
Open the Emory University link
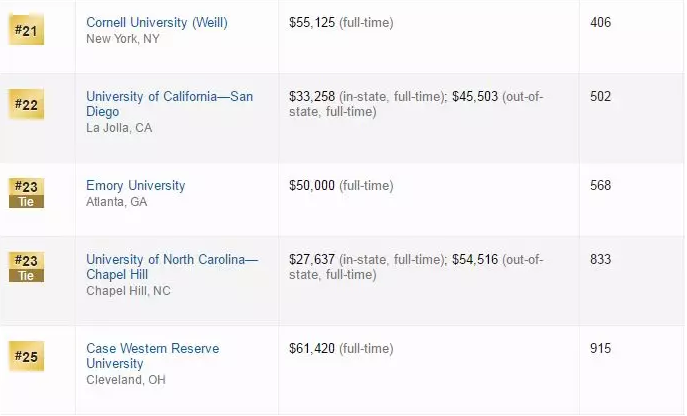[136, 185]
